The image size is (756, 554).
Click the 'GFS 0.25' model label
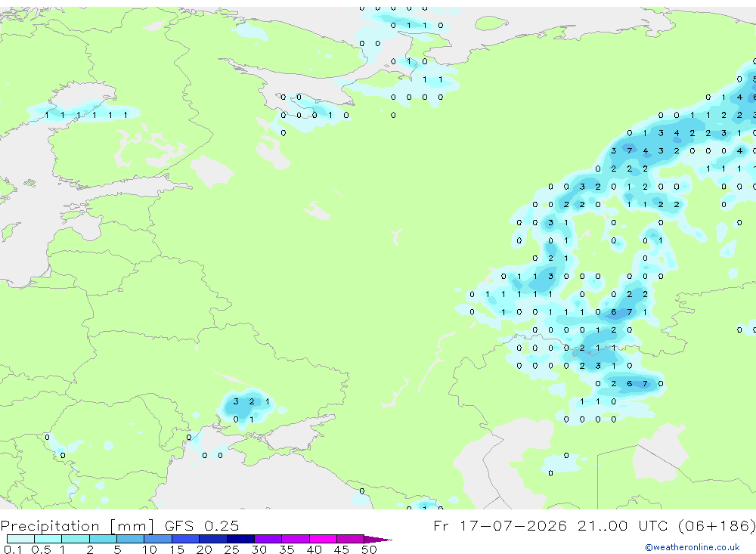[x=202, y=525]
